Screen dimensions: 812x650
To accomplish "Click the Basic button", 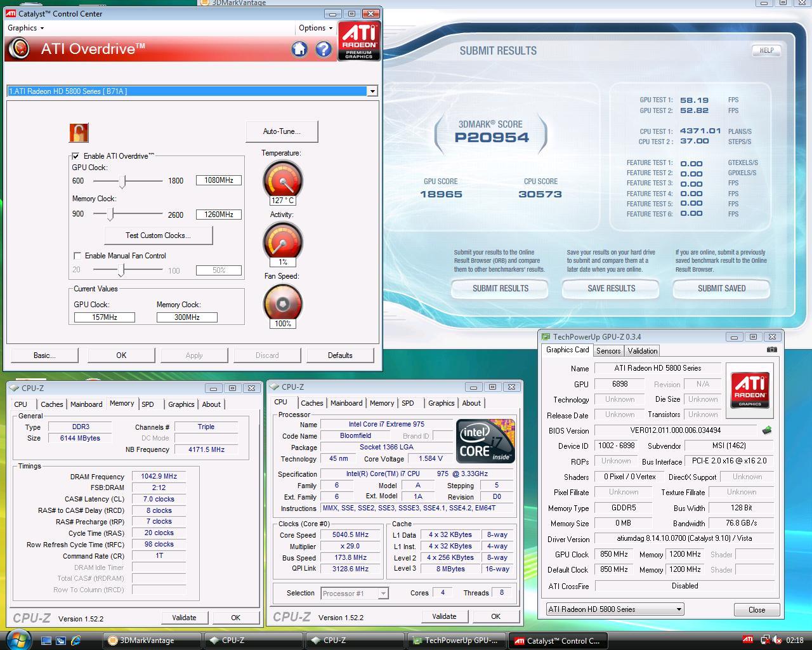I will [x=44, y=355].
